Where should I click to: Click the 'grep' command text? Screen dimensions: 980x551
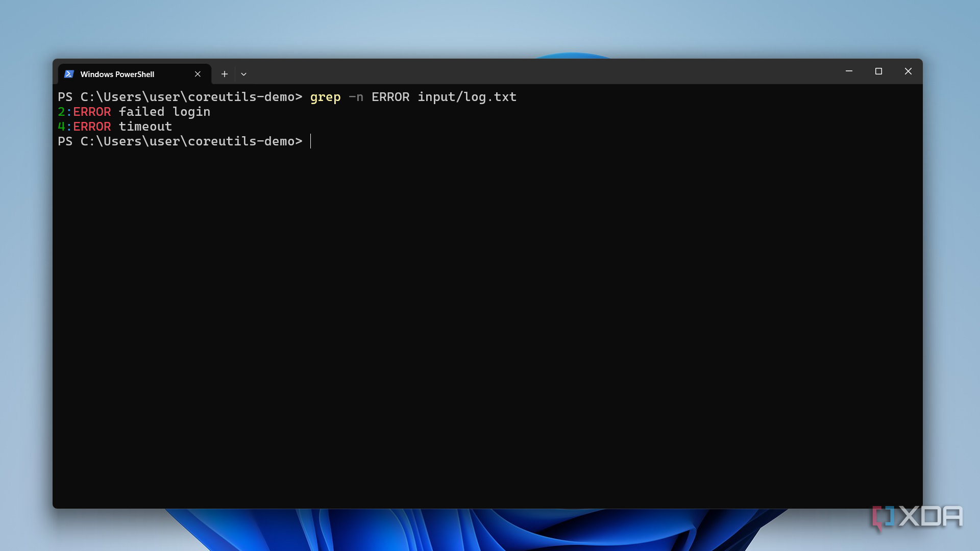click(325, 97)
